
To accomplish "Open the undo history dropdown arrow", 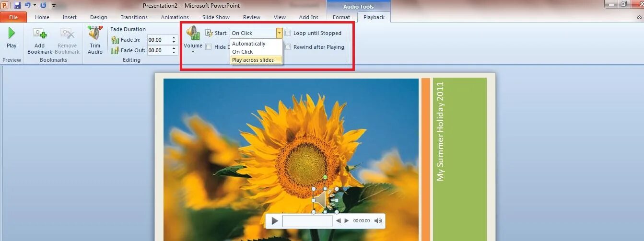I will [x=35, y=5].
